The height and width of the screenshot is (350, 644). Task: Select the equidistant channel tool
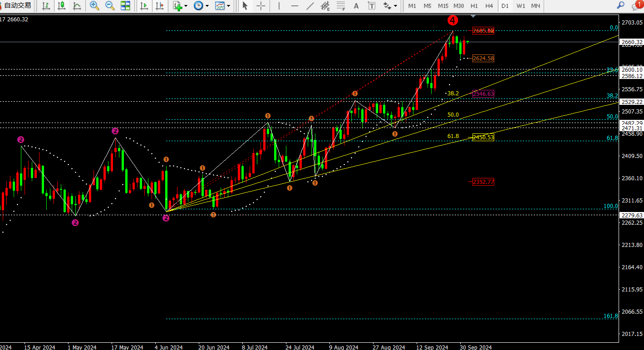[325, 6]
